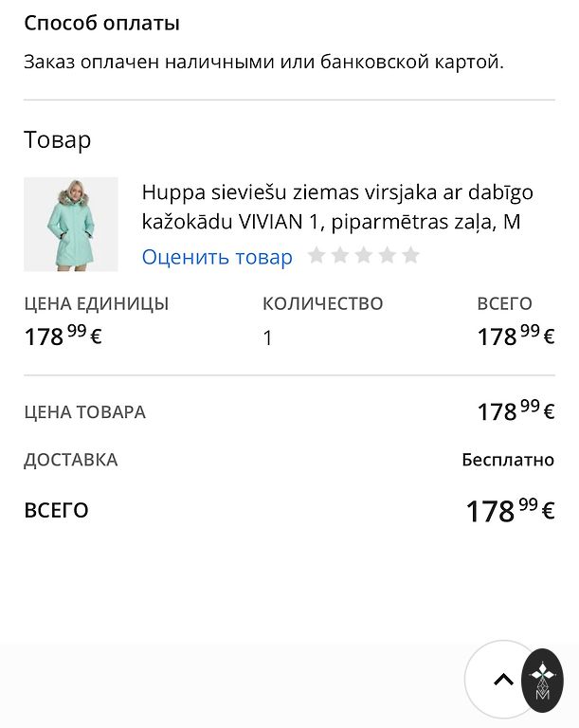Screen dimensions: 579x728
Task: Open the dark floating ornament widget
Action: click(543, 681)
